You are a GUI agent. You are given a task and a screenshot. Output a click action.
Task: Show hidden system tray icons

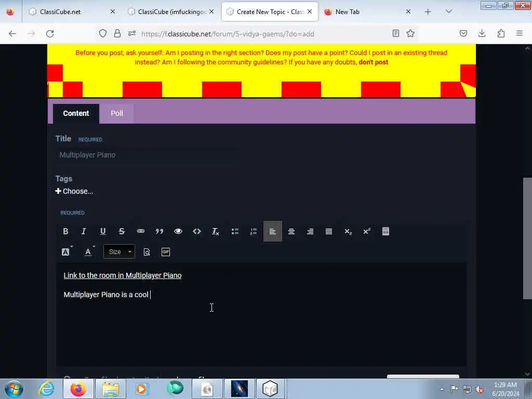(x=442, y=389)
